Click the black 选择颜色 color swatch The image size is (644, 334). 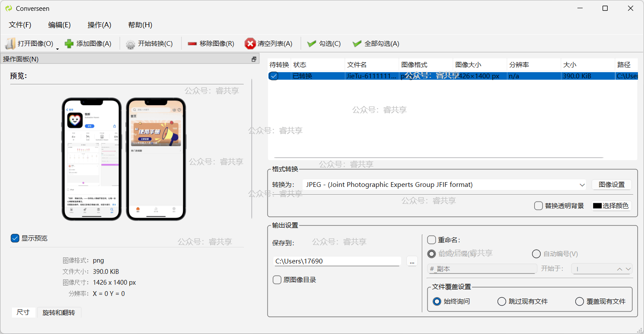coord(597,206)
